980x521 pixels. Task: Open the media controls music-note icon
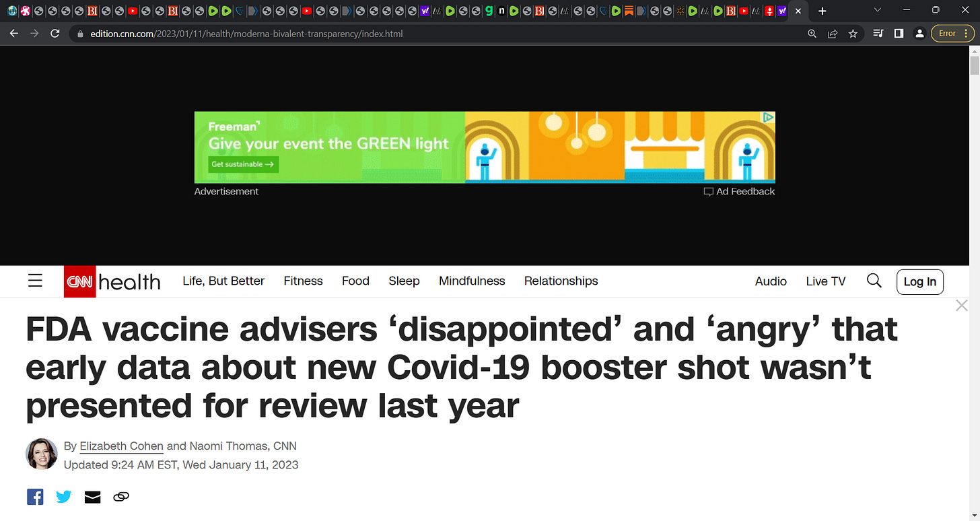click(878, 33)
